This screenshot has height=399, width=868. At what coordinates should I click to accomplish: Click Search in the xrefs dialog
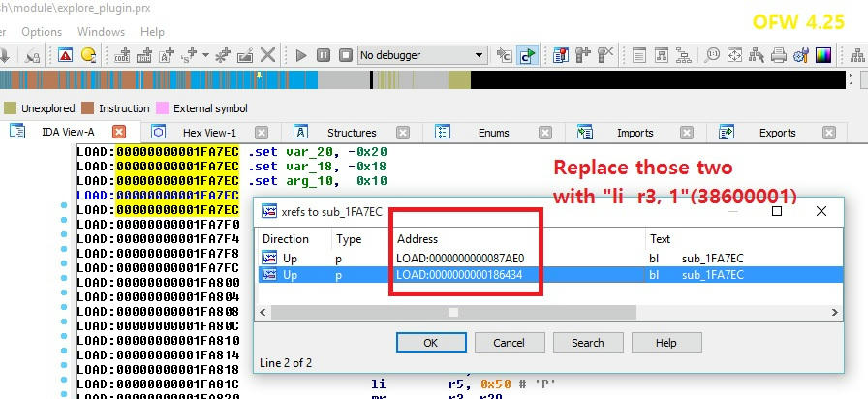pos(587,343)
